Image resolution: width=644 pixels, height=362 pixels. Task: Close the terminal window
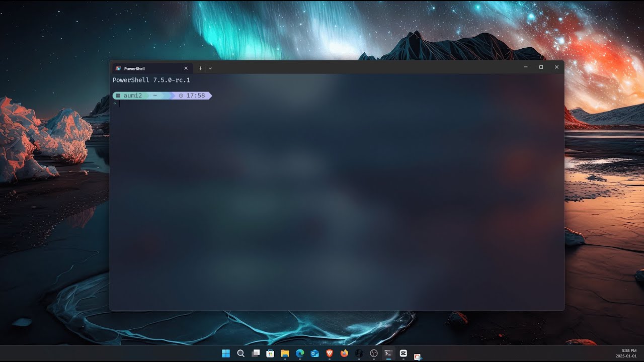pyautogui.click(x=556, y=67)
